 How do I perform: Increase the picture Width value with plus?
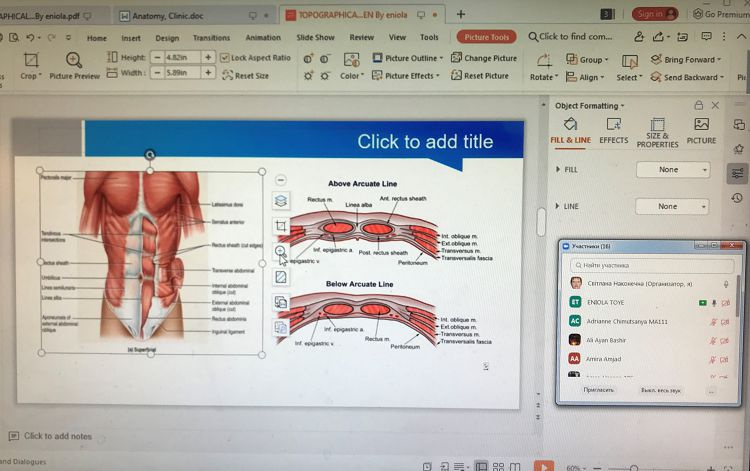pos(208,73)
